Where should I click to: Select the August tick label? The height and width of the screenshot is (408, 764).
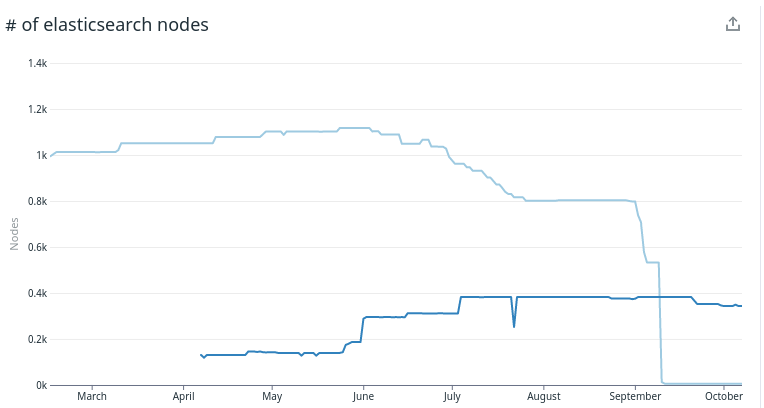click(x=543, y=396)
